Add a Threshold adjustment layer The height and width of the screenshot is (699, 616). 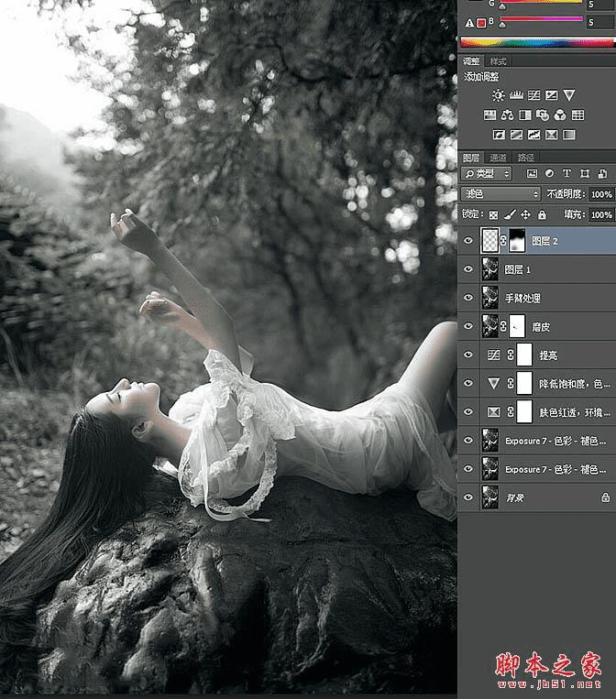tap(533, 134)
